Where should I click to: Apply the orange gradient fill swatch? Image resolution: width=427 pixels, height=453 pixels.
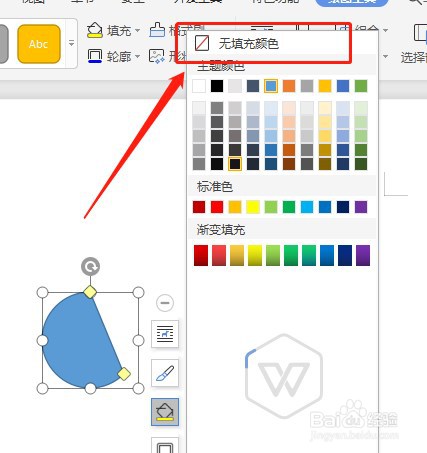pos(237,255)
